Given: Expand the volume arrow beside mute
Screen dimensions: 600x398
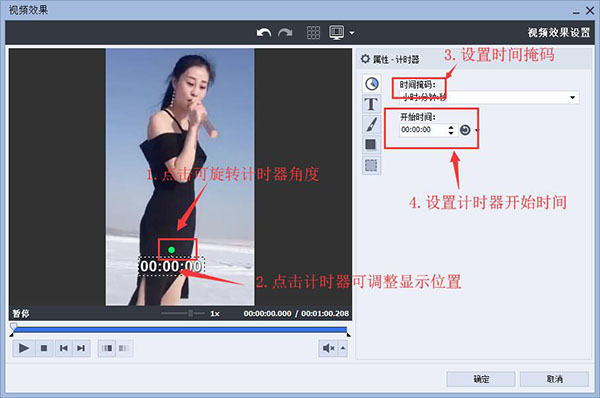Looking at the screenshot, I should coord(343,348).
